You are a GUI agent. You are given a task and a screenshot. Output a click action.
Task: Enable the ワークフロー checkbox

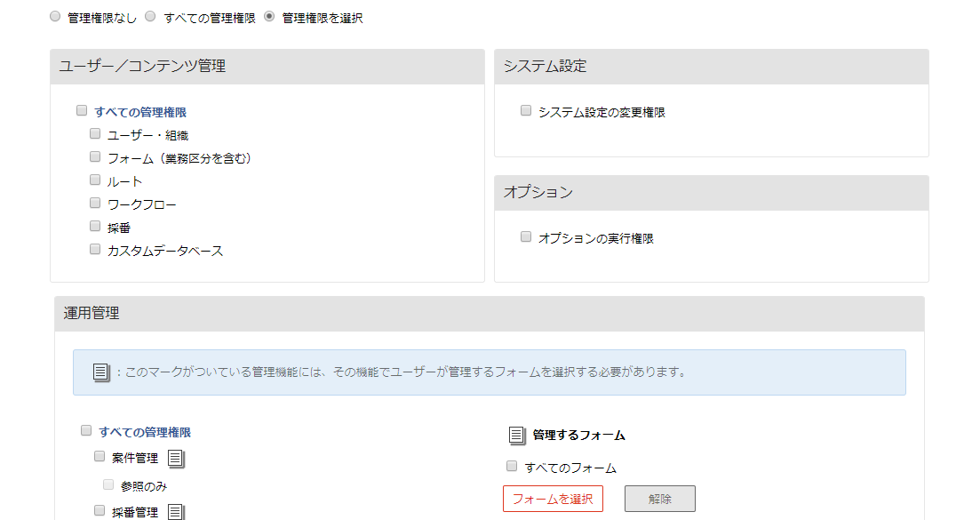(x=95, y=204)
